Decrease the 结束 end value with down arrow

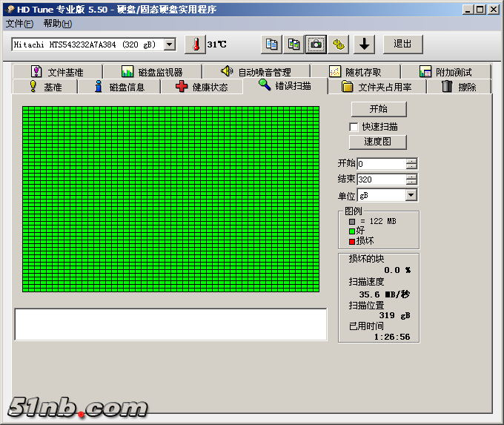point(411,182)
